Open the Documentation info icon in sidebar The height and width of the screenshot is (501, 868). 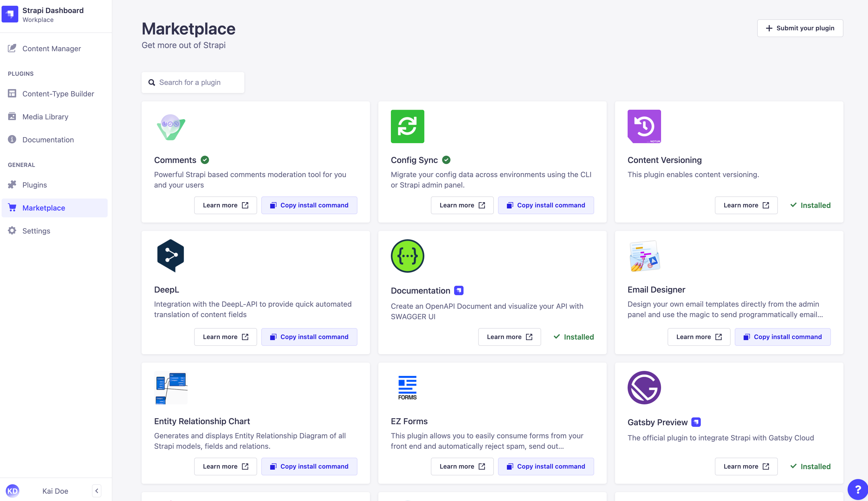coord(12,139)
